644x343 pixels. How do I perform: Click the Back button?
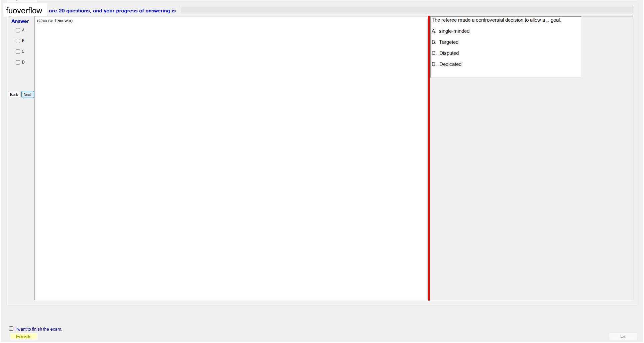pyautogui.click(x=14, y=95)
